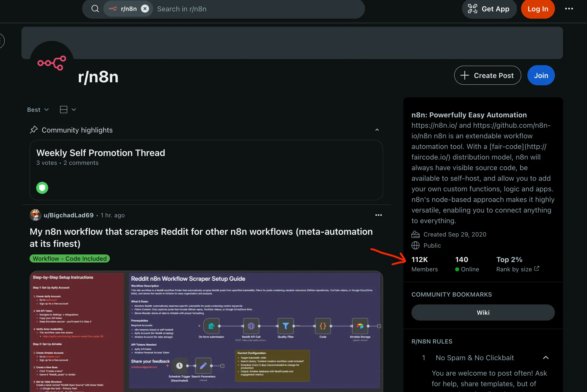The width and height of the screenshot is (587, 392).
Task: Open the u/BigchadLad69 profile link
Action: click(x=69, y=215)
